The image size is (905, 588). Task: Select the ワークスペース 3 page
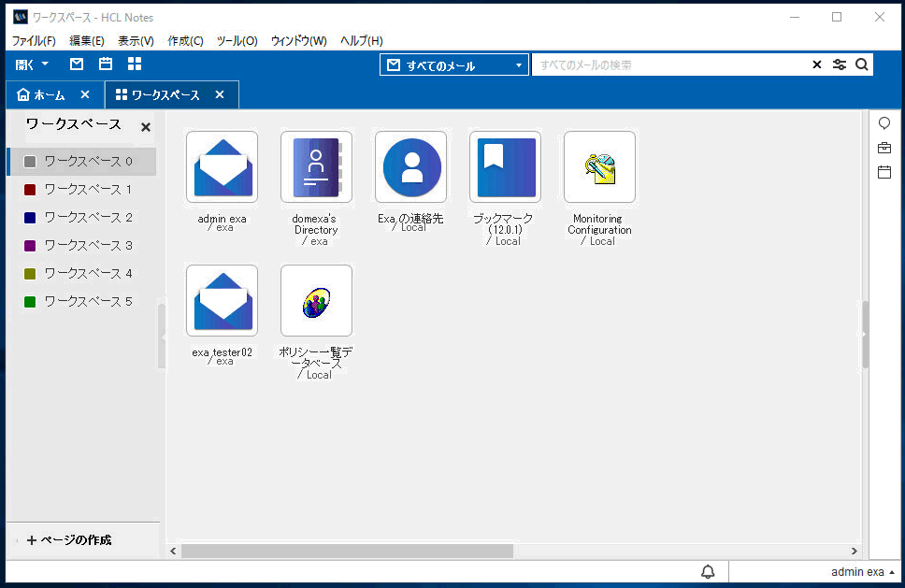pos(82,245)
